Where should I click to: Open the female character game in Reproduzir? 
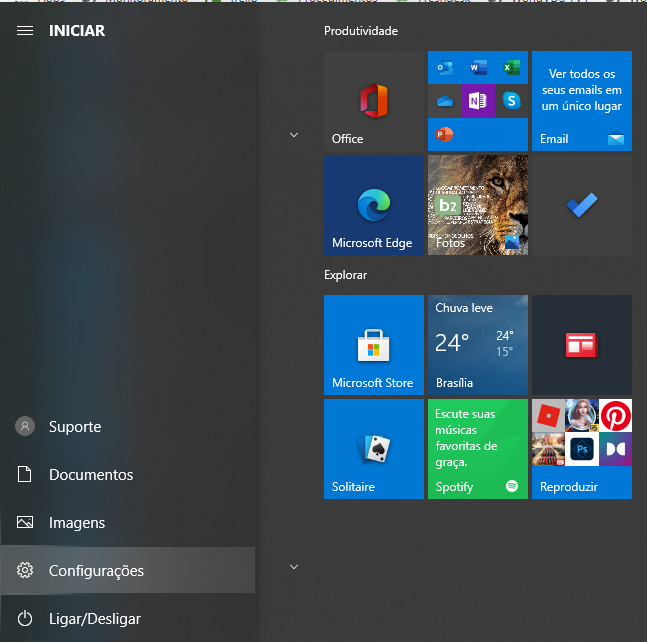click(582, 415)
